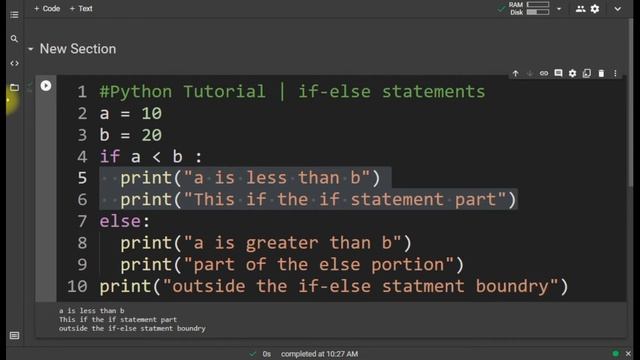The width and height of the screenshot is (640, 360).
Task: Mirror cell in tab icon
Action: pyautogui.click(x=587, y=73)
